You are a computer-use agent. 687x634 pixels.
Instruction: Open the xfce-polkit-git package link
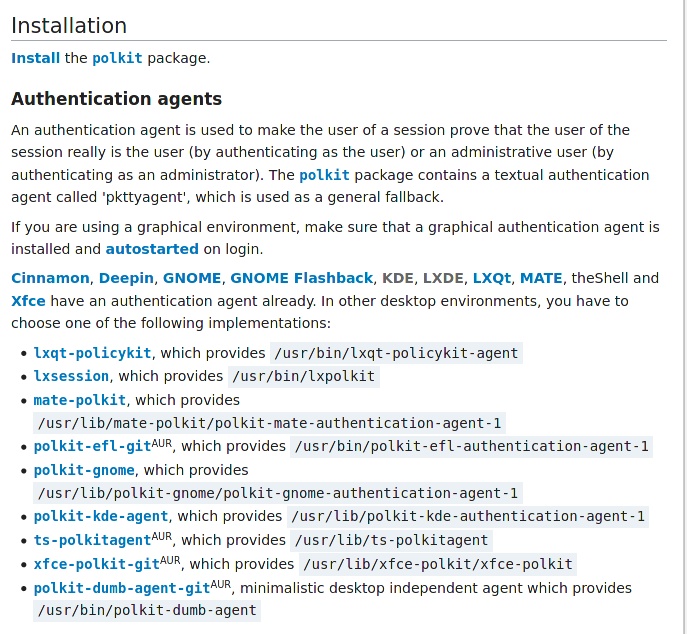tap(96, 564)
